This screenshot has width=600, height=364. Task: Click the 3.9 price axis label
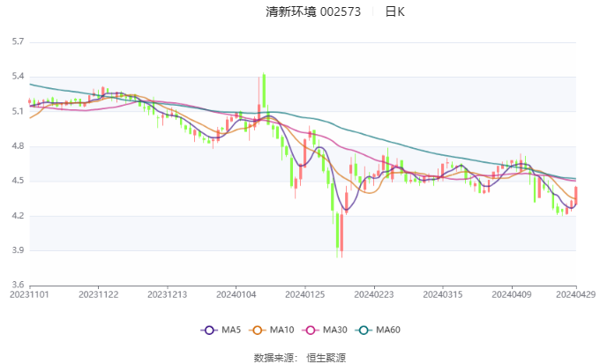click(x=18, y=250)
